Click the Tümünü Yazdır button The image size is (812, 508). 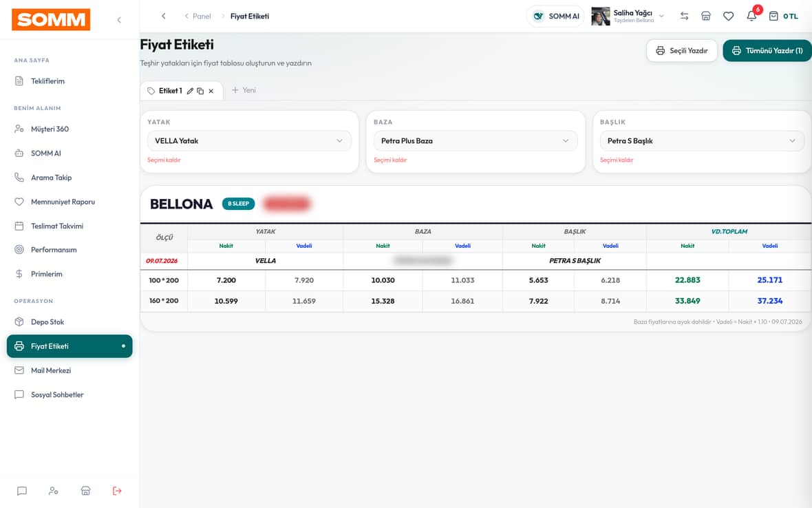[767, 51]
